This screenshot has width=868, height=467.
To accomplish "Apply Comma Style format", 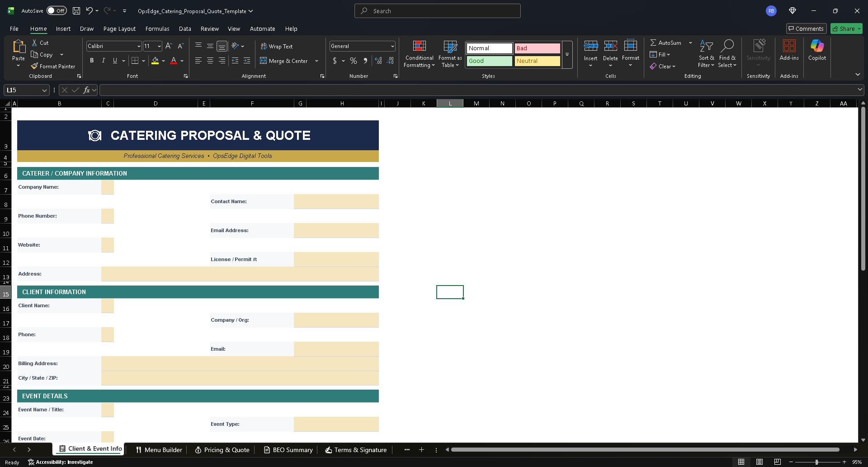I will click(x=365, y=61).
